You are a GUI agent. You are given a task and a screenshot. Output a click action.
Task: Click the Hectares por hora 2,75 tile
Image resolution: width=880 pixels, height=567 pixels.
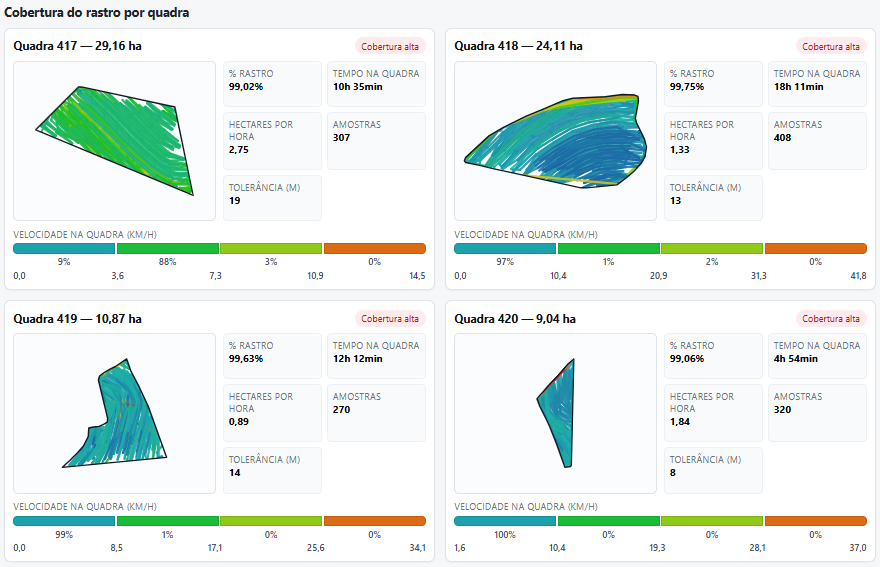pos(272,141)
